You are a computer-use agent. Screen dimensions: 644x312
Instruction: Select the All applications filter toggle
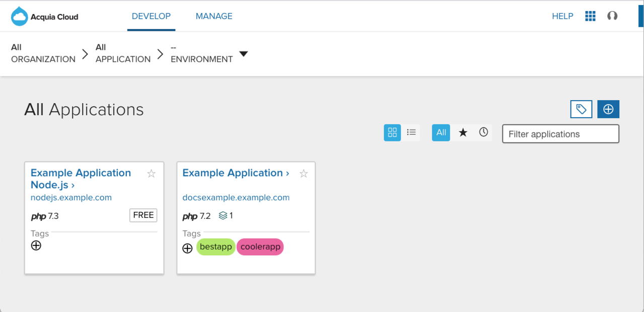click(441, 132)
